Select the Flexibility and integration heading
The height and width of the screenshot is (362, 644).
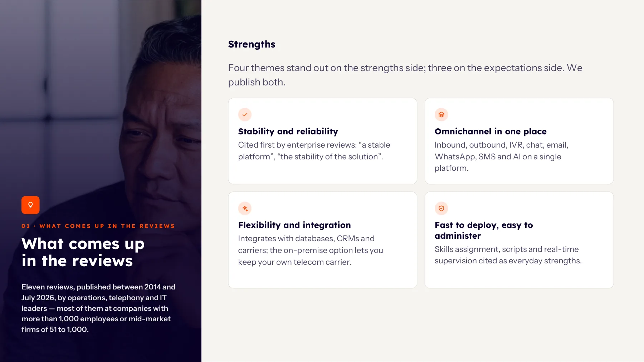[294, 225]
